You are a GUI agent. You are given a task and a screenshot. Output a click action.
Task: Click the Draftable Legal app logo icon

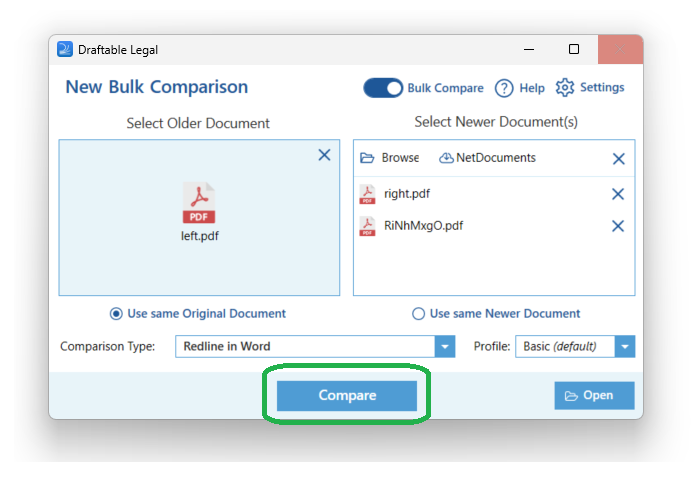point(65,49)
